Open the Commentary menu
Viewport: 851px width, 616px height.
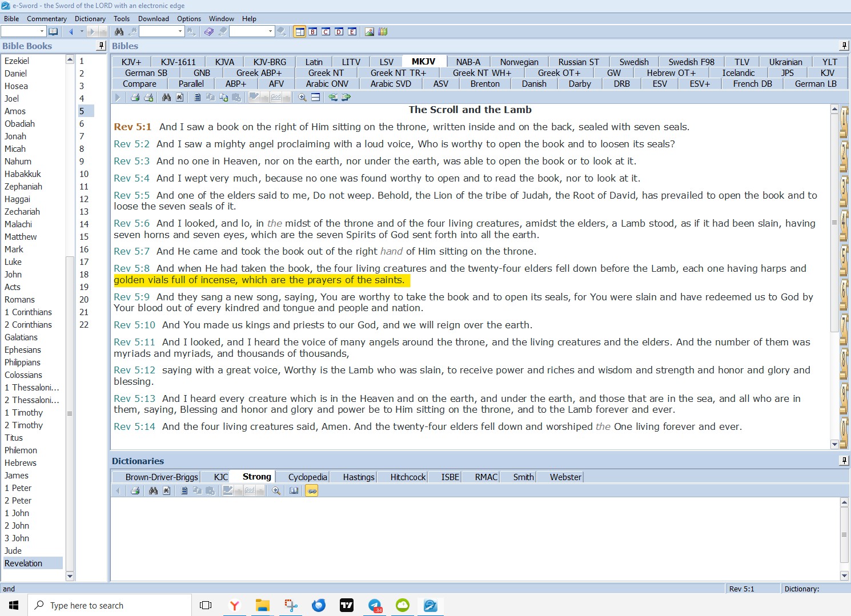[47, 18]
